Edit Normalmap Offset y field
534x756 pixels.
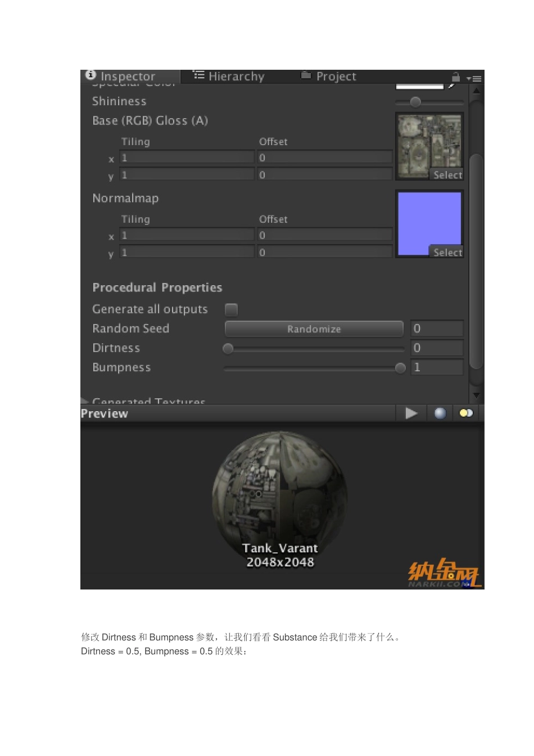click(325, 253)
